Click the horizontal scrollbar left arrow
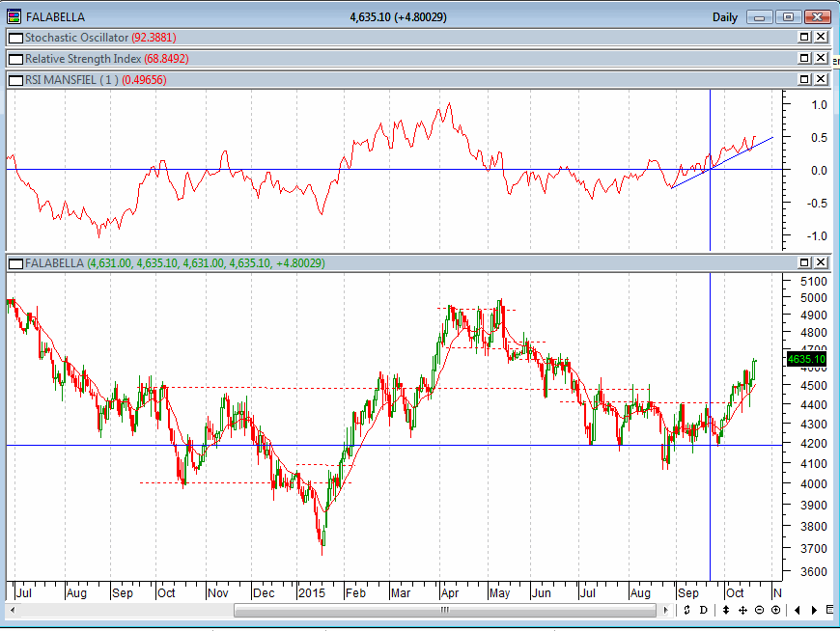 13,611
